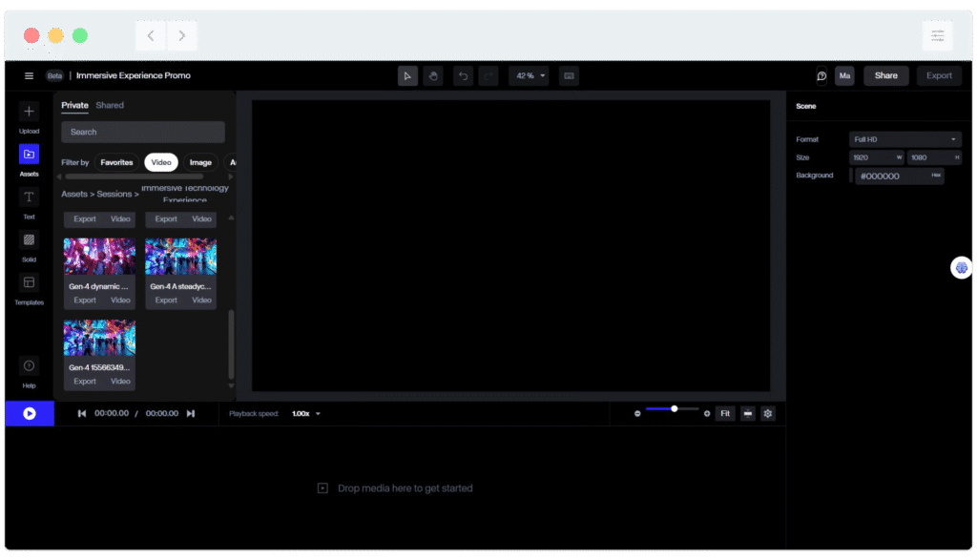
Task: Select the cursor selection tool
Action: point(408,75)
